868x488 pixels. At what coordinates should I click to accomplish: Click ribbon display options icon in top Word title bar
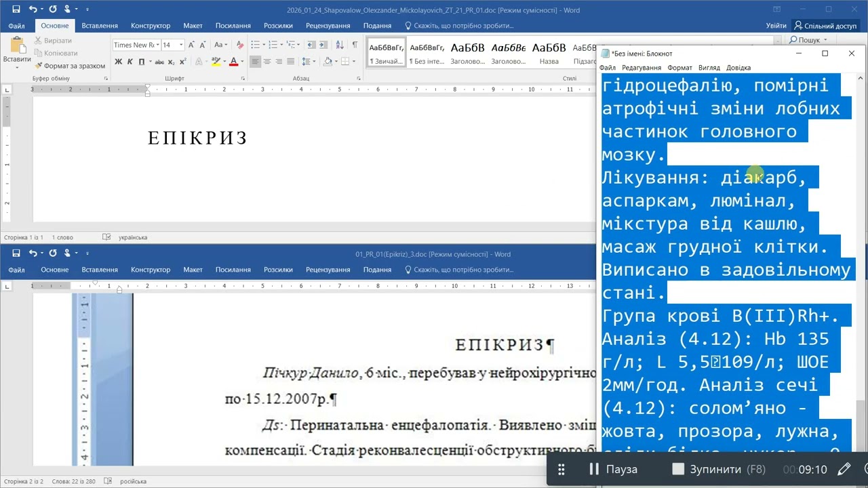point(778,9)
